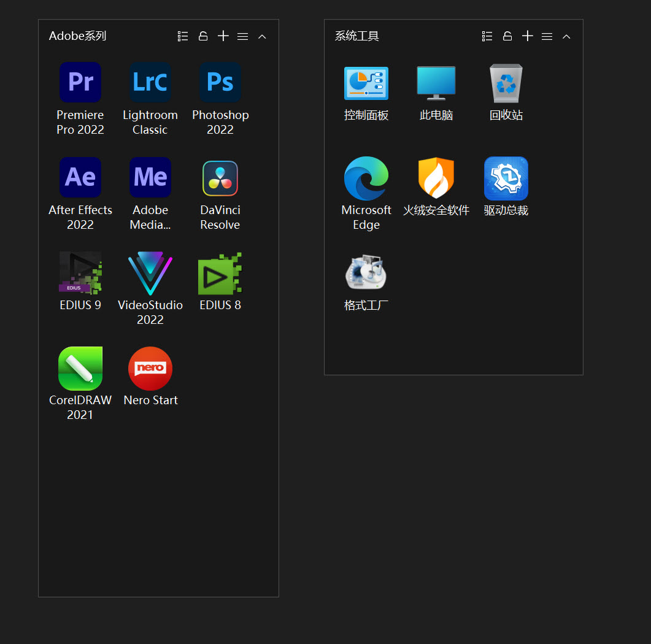Open 系统工具 panel hamburger menu
The image size is (651, 644).
(547, 37)
